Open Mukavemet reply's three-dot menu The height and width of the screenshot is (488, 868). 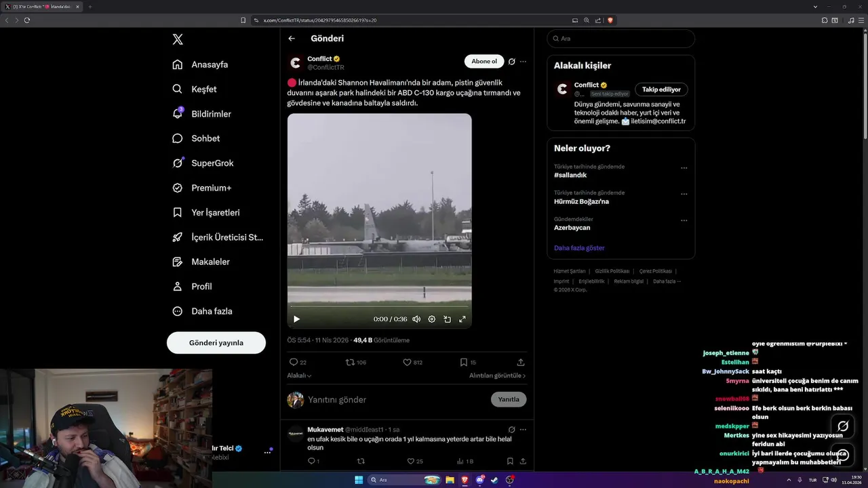click(523, 430)
